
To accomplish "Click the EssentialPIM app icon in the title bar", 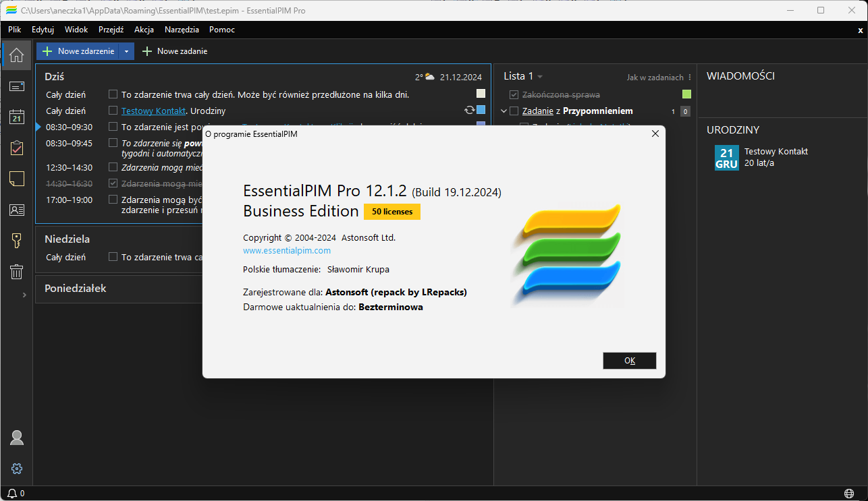I will [11, 10].
